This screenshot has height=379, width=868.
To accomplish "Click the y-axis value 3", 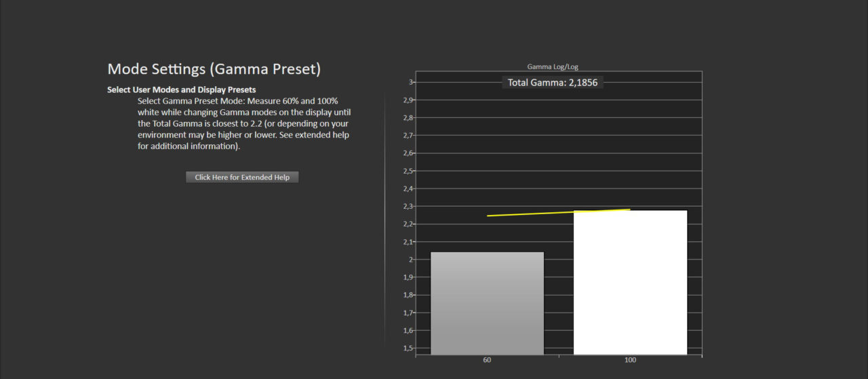I will 410,82.
